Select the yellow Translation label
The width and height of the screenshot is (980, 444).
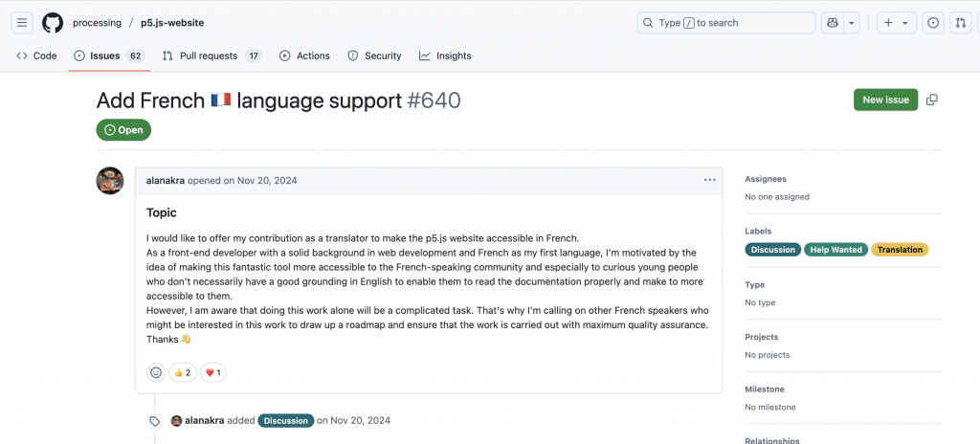900,250
